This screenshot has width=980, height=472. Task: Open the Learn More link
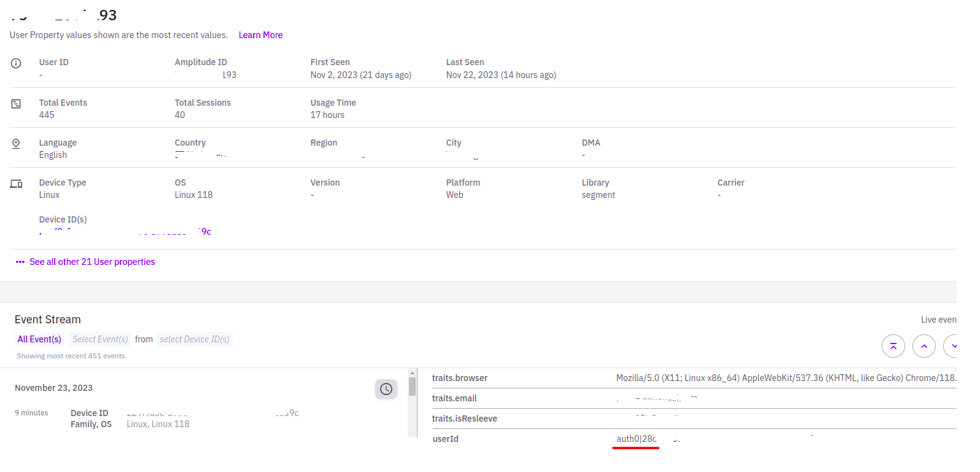260,35
